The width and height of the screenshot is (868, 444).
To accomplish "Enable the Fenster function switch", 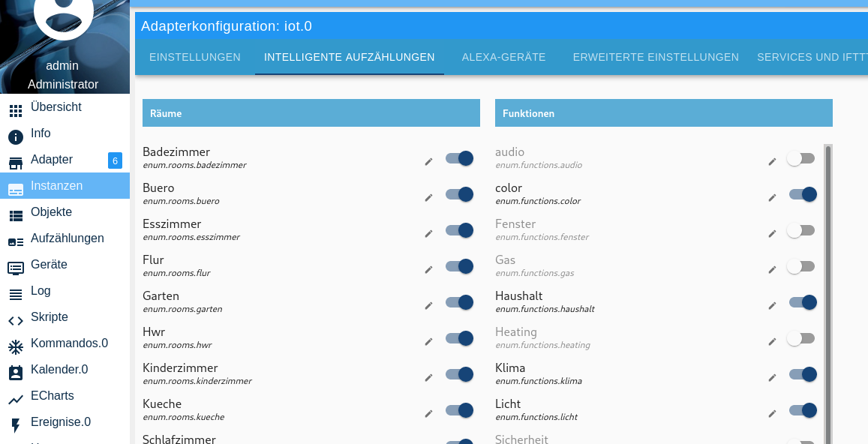I will click(801, 230).
